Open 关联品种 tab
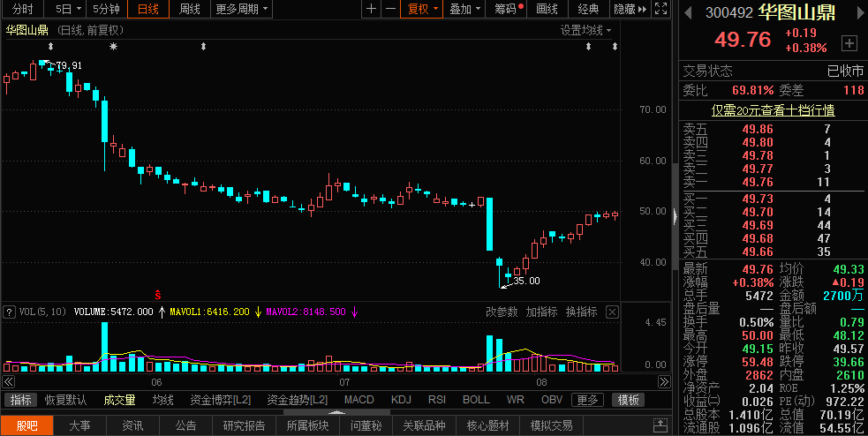Viewport: 868px width, 436px height. coord(424,425)
